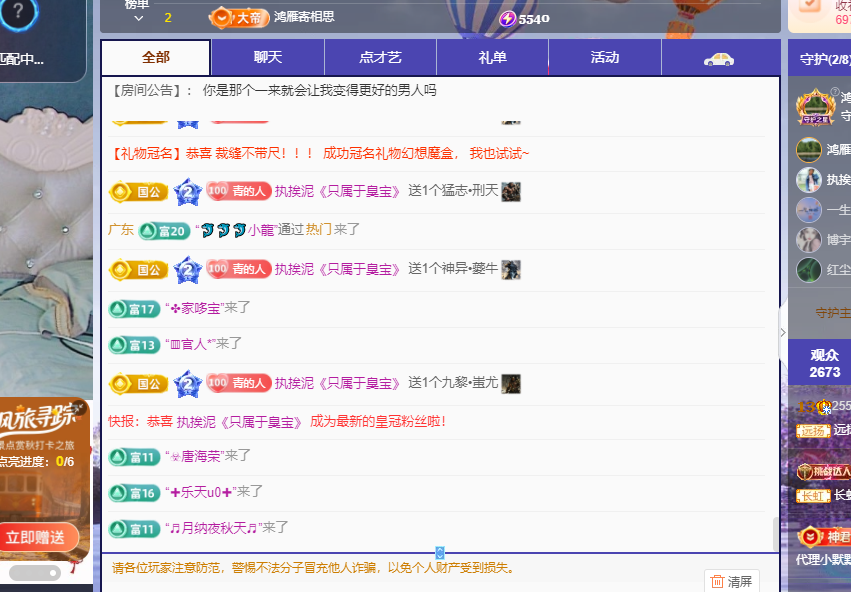The image size is (851, 592).
Task: Close the 风旅寻踪 activity banner
Action: tap(80, 408)
